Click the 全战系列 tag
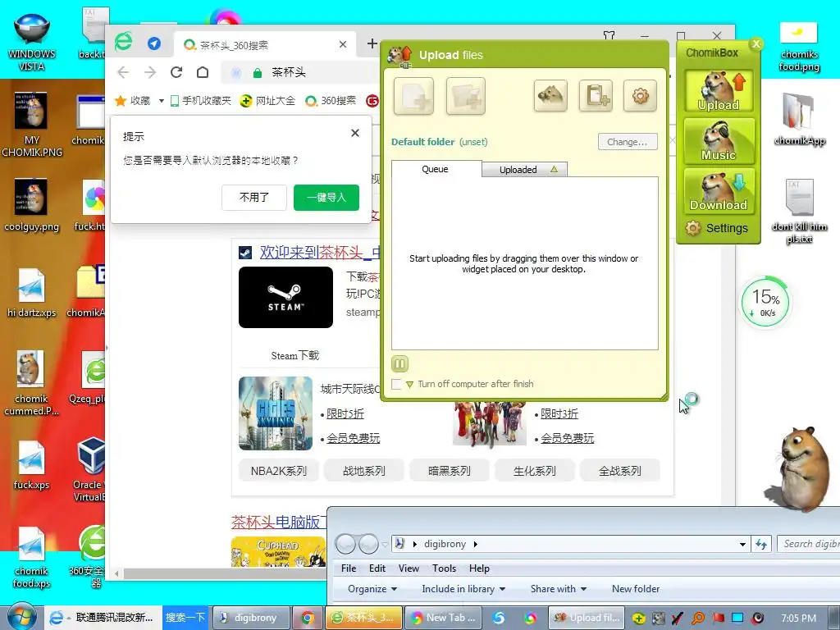 (x=620, y=471)
